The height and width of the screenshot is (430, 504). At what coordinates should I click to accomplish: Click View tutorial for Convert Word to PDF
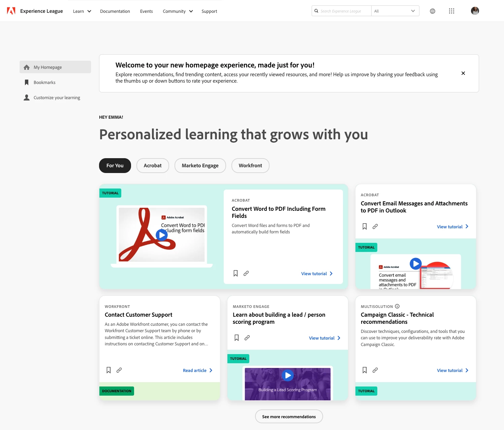click(x=317, y=274)
